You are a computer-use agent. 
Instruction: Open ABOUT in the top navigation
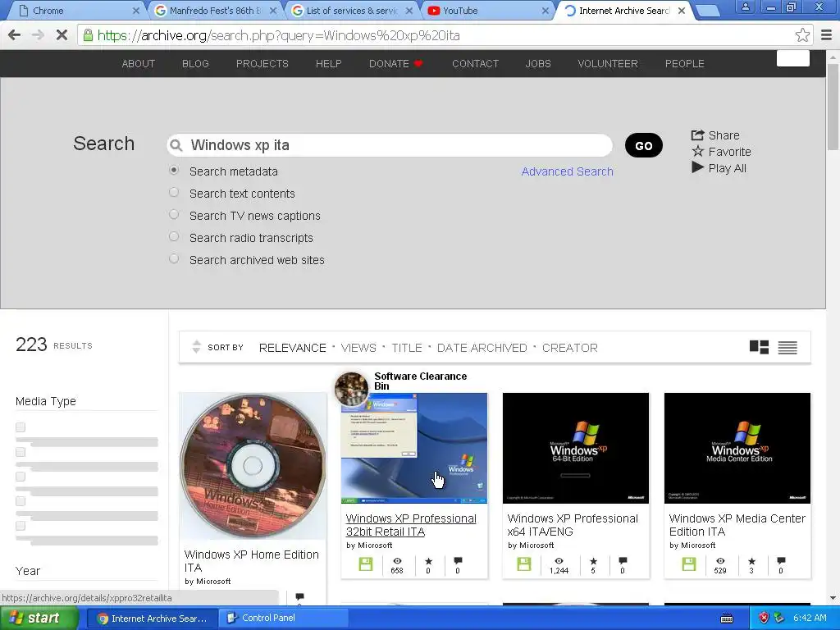point(138,64)
